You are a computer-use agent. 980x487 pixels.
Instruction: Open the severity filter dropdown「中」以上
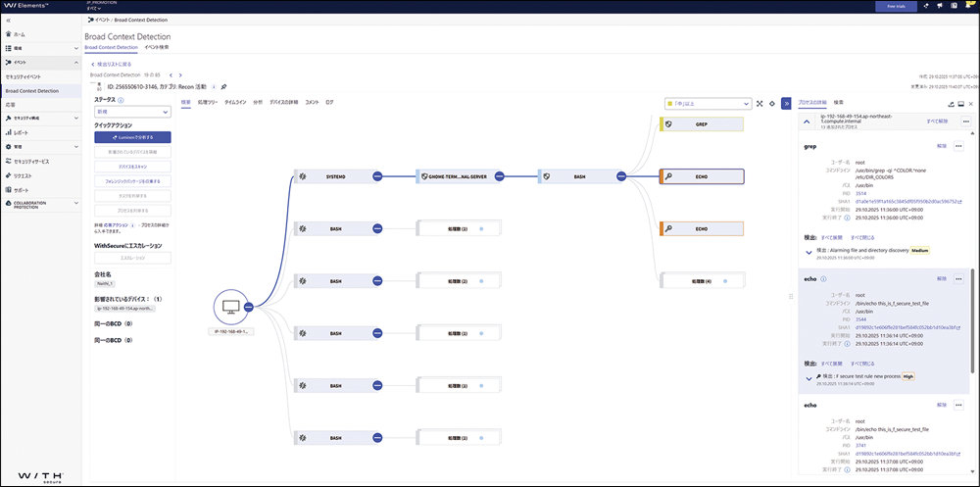click(706, 103)
